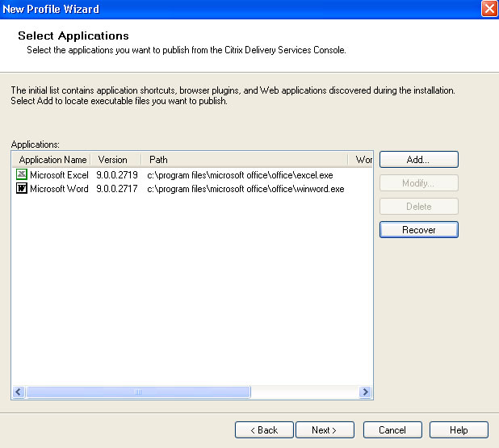Open Help for the wizard
Image resolution: width=499 pixels, height=448 pixels.
(459, 430)
